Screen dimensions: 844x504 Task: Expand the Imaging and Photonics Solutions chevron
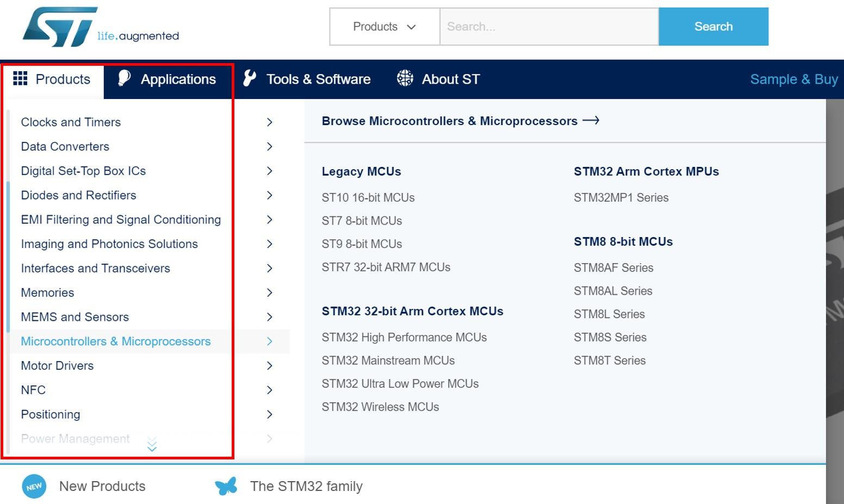[x=270, y=244]
